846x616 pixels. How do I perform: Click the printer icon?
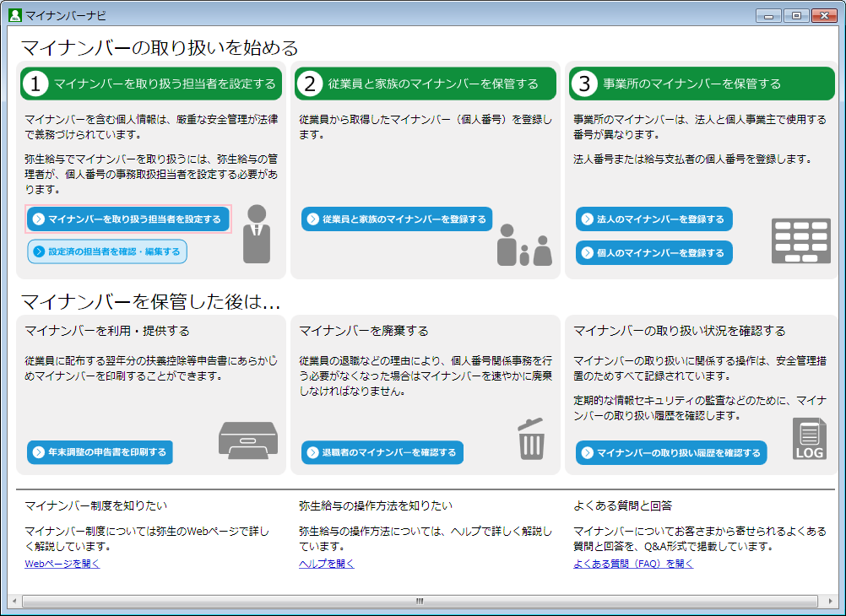tap(247, 440)
